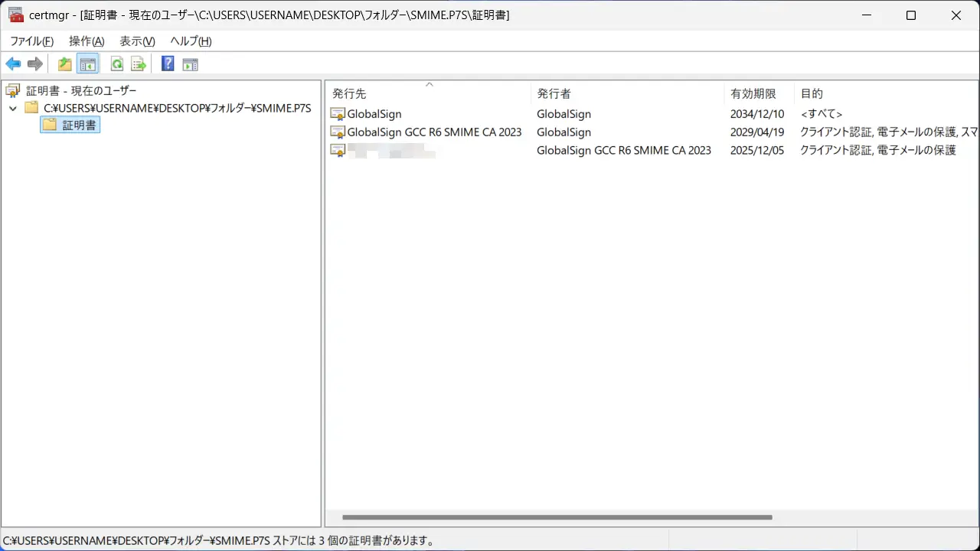Click status bar text about 3 個の証明書
Image resolution: width=980 pixels, height=551 pixels.
[x=219, y=541]
